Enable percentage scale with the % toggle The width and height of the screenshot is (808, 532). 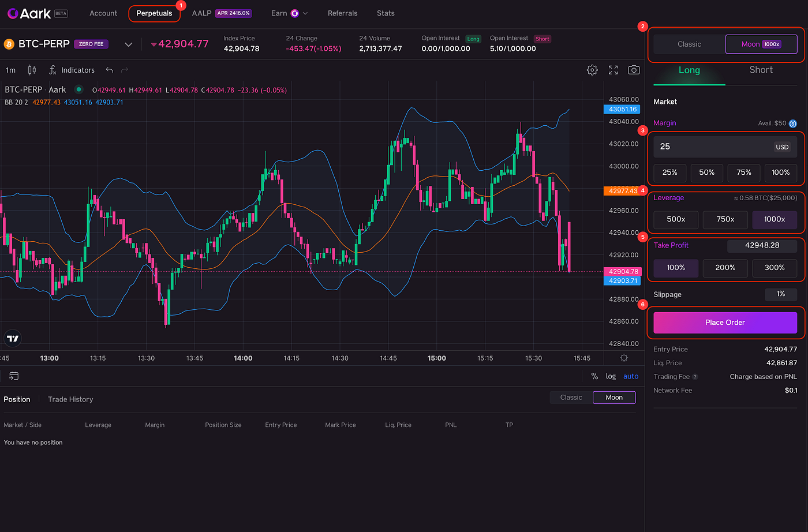coord(594,376)
